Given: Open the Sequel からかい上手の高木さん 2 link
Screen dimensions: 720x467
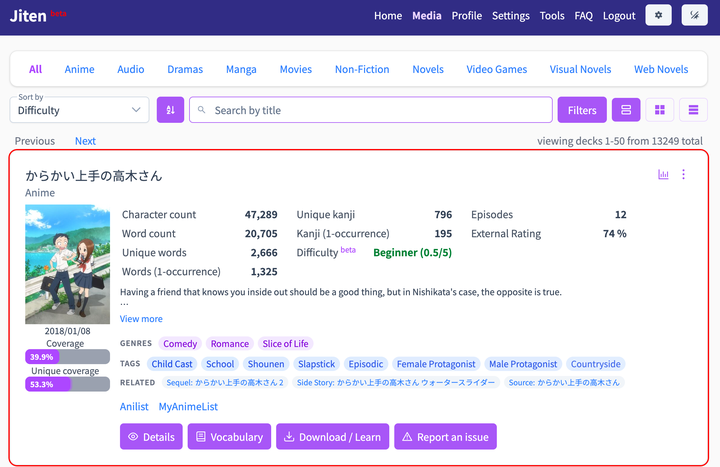Looking at the screenshot, I should click(225, 383).
